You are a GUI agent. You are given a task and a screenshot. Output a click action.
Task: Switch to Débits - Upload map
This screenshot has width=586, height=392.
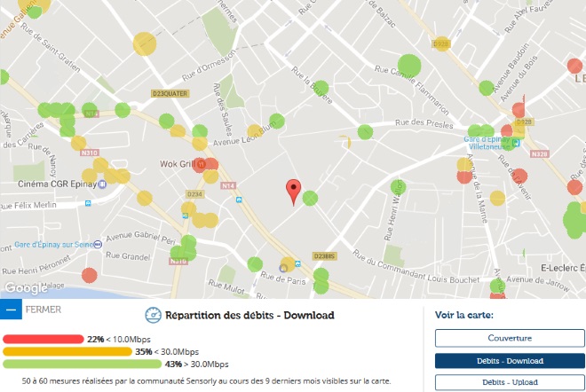510,382
